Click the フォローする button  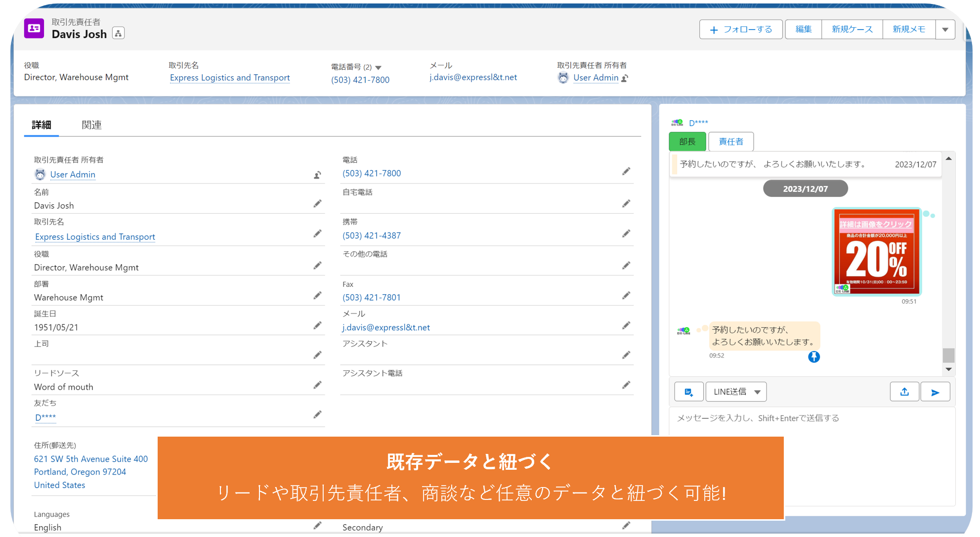(740, 30)
